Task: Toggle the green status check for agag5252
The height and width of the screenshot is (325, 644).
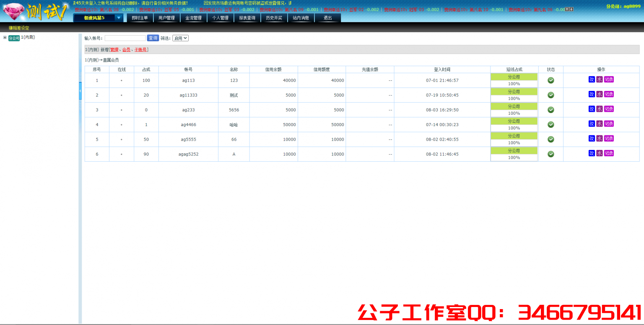Action: [x=551, y=154]
